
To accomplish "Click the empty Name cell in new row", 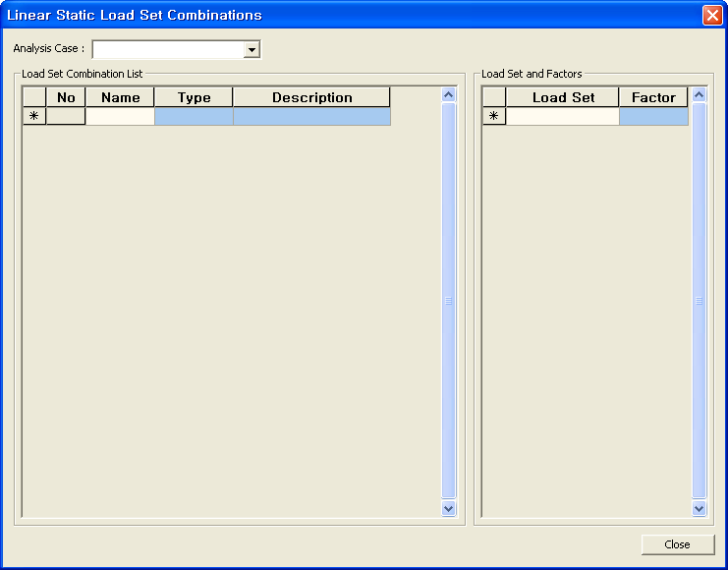I will (x=120, y=117).
